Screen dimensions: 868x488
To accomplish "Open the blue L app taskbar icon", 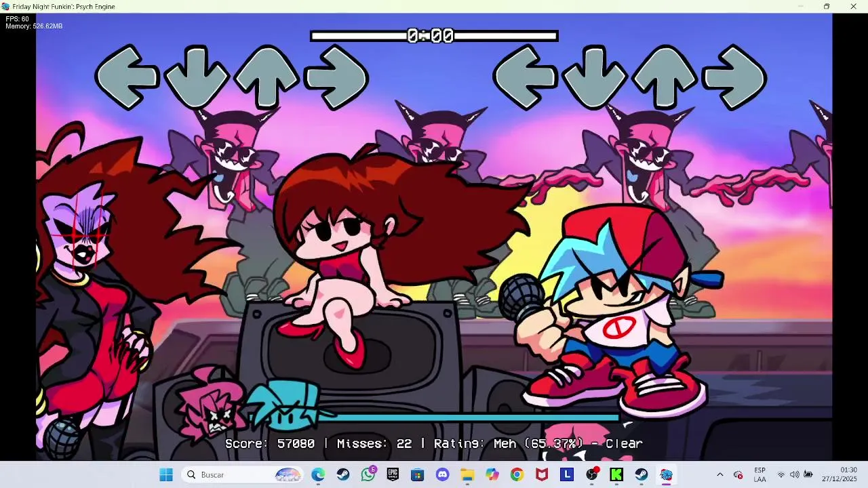I will pyautogui.click(x=567, y=474).
